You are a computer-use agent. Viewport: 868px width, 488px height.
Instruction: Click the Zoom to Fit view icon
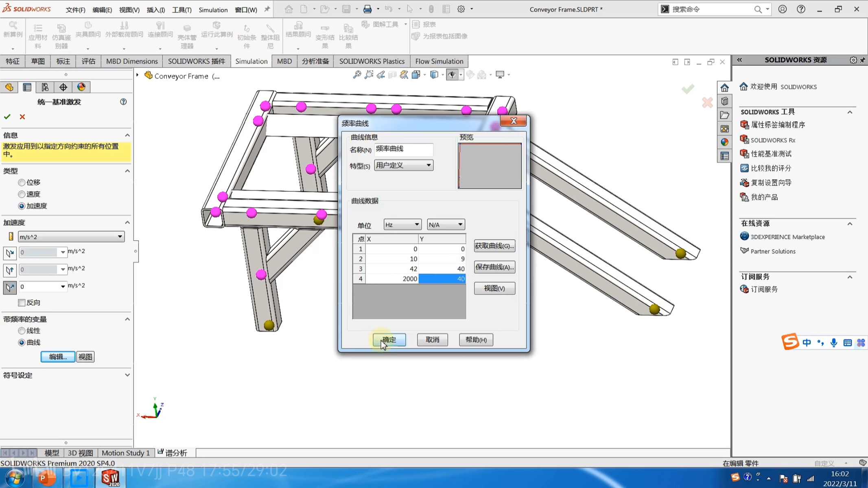click(x=357, y=75)
